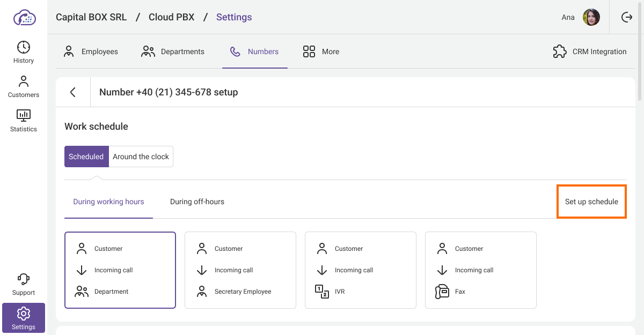The width and height of the screenshot is (644, 335).
Task: Select the Secretary Employee routing card
Action: click(240, 270)
